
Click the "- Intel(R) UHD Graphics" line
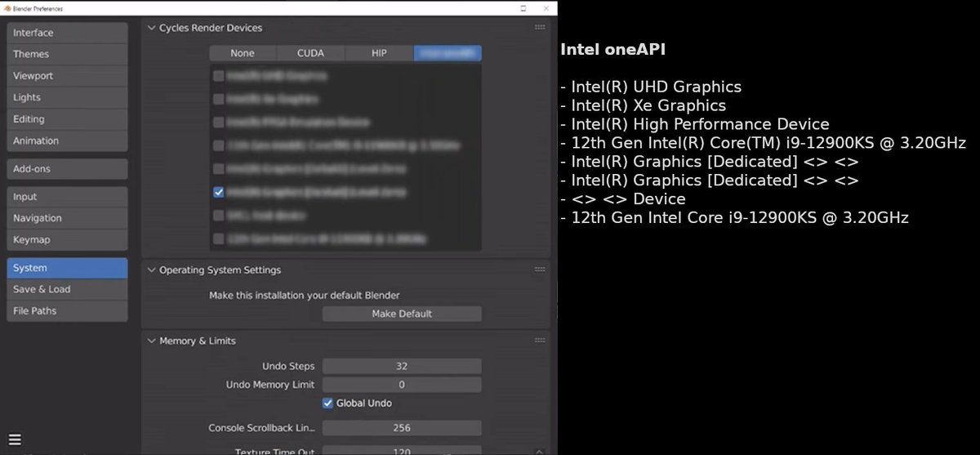pos(651,87)
